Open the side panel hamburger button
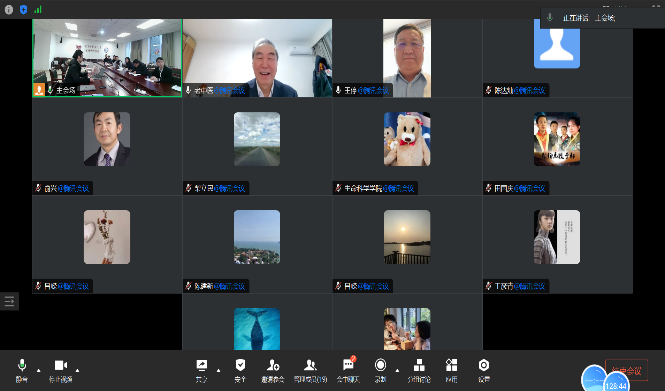This screenshot has width=665, height=391. 9,301
